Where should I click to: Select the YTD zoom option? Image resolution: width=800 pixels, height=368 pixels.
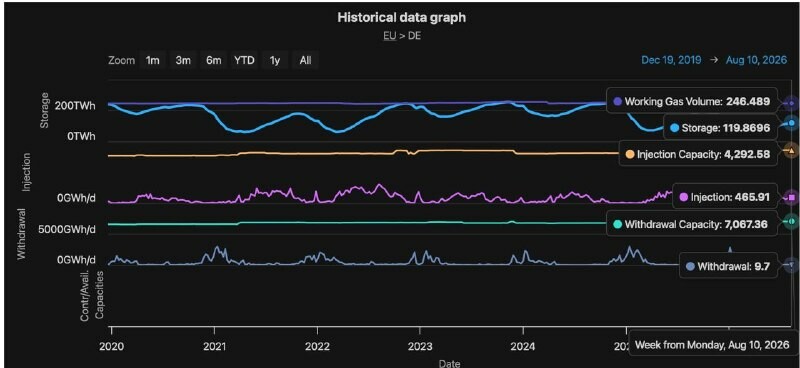[244, 60]
